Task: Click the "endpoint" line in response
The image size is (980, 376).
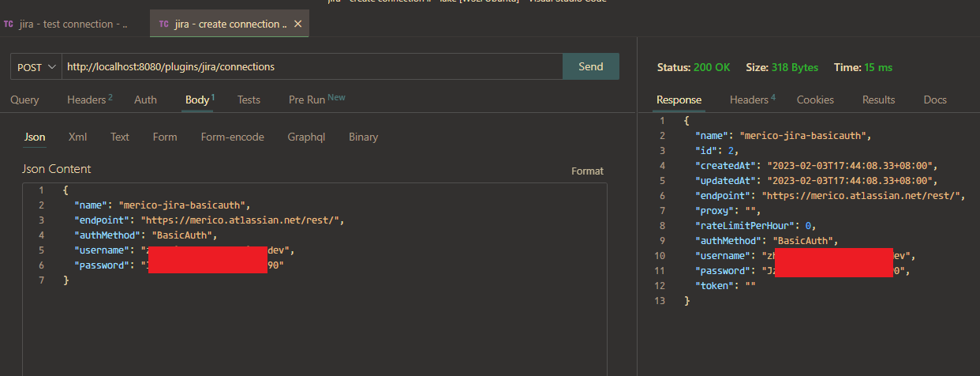Action: point(830,195)
